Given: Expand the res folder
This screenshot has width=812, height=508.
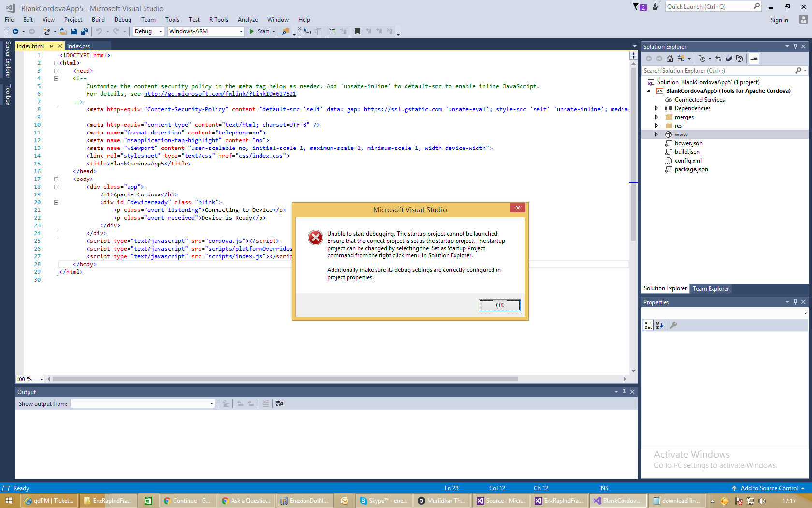Looking at the screenshot, I should click(656, 126).
